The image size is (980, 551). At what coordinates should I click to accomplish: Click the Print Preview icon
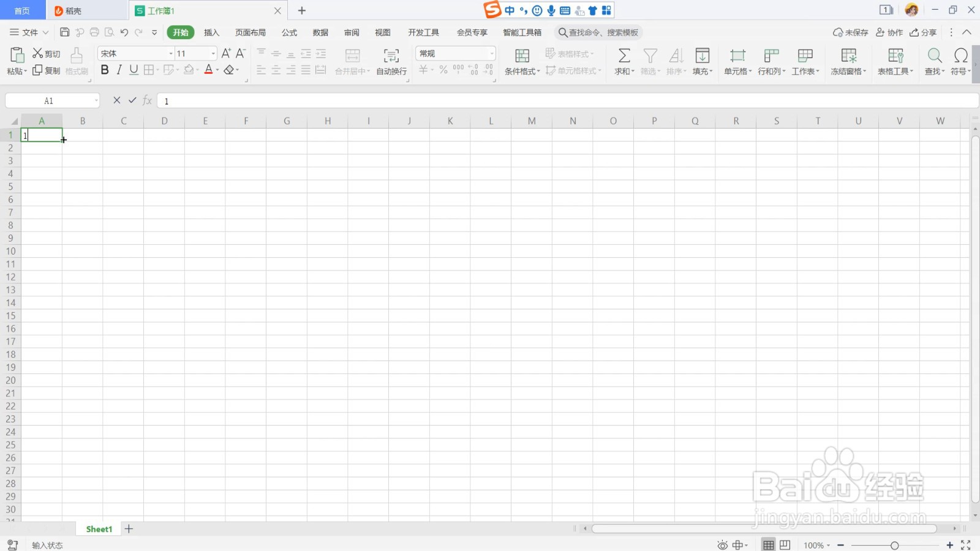pos(109,32)
